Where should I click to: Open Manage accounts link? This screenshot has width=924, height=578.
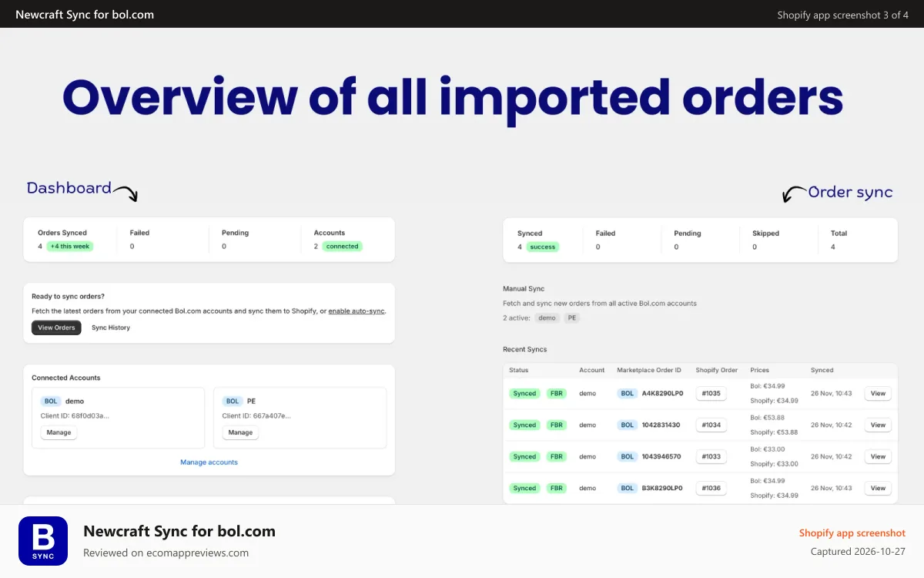[x=209, y=462]
